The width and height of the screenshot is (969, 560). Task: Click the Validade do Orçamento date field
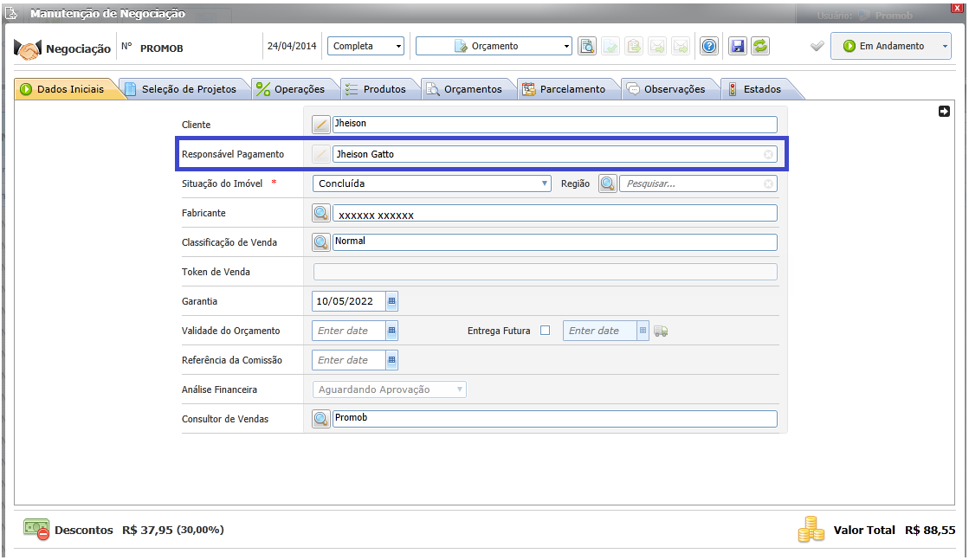pos(349,331)
